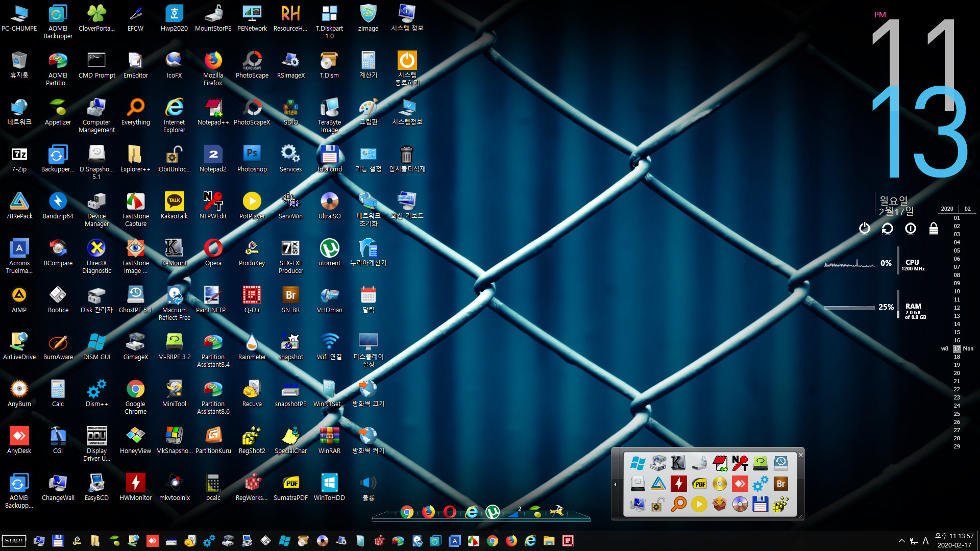
Task: Open the PotPlayer desktop shortcut
Action: 252,206
